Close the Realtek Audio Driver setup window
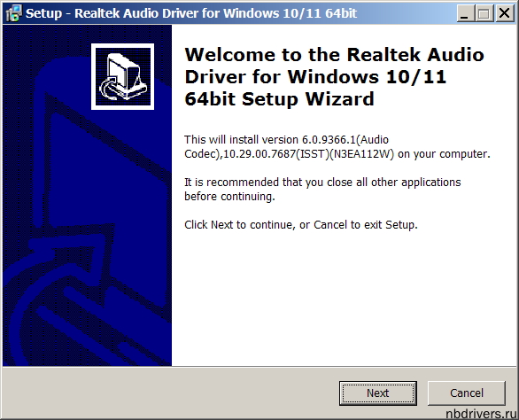This screenshot has width=519, height=420. point(505,13)
